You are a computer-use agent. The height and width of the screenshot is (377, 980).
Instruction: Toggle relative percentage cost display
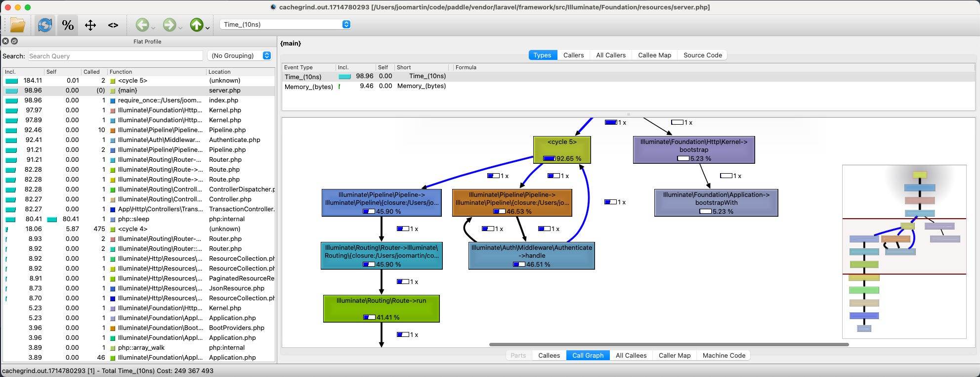tap(68, 25)
